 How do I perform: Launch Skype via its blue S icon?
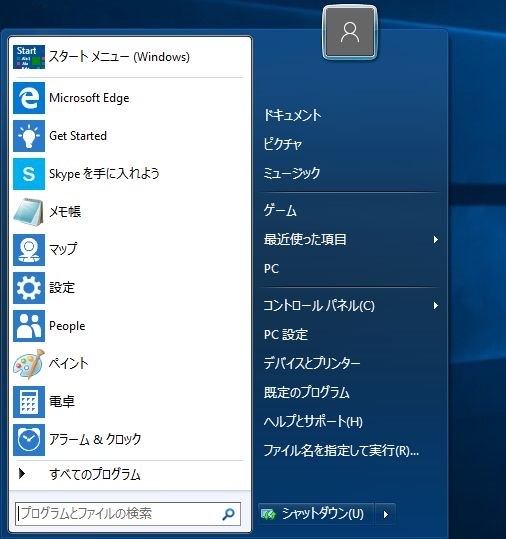29,174
